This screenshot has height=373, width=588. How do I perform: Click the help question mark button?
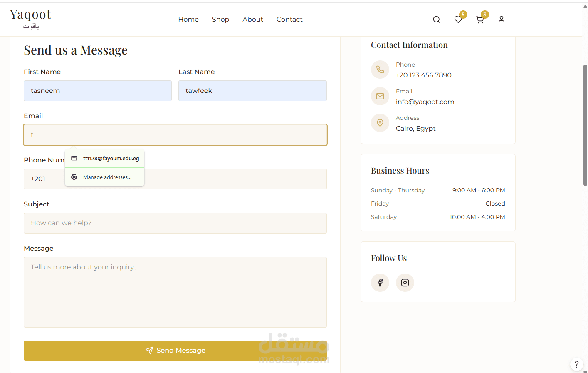click(576, 364)
